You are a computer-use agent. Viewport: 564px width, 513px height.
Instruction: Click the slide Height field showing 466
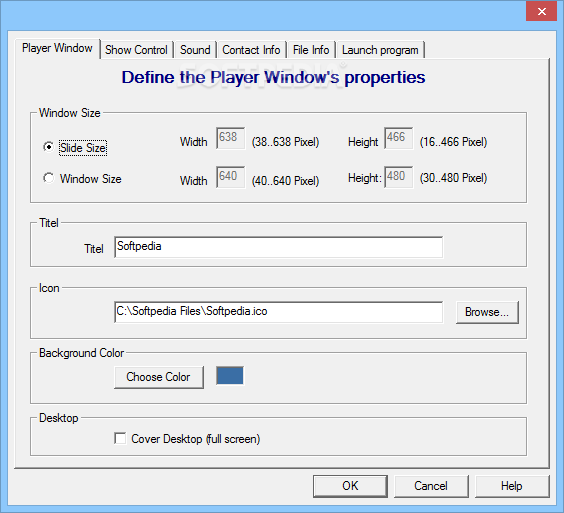(399, 138)
